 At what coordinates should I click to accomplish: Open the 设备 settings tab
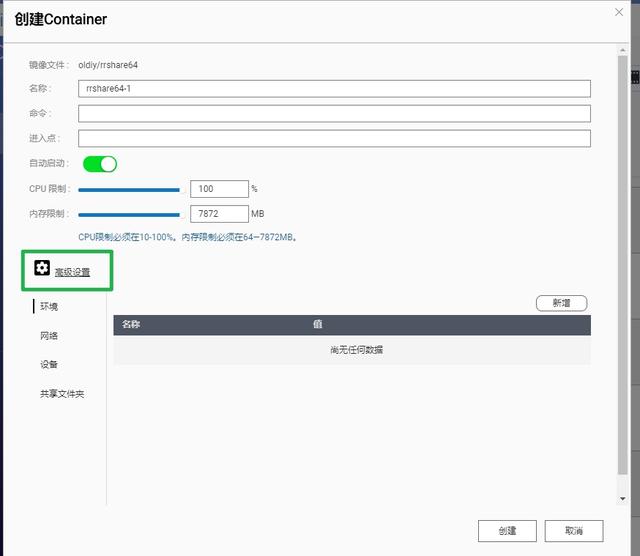pyautogui.click(x=49, y=364)
